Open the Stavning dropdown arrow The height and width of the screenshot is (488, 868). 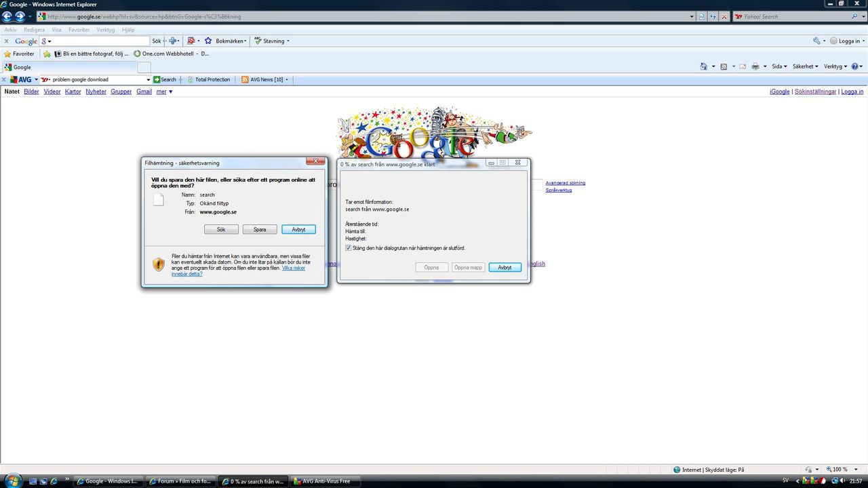click(x=288, y=41)
